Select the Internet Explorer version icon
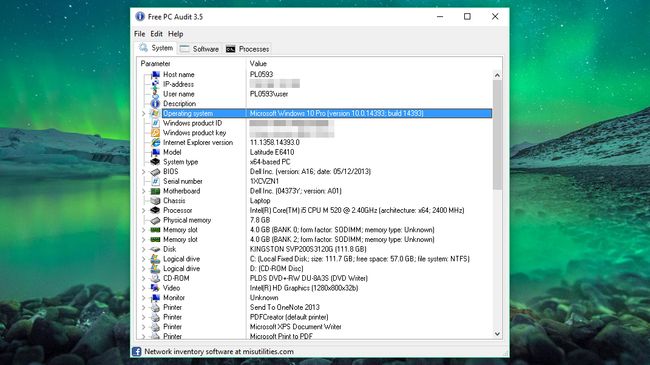 (x=155, y=143)
